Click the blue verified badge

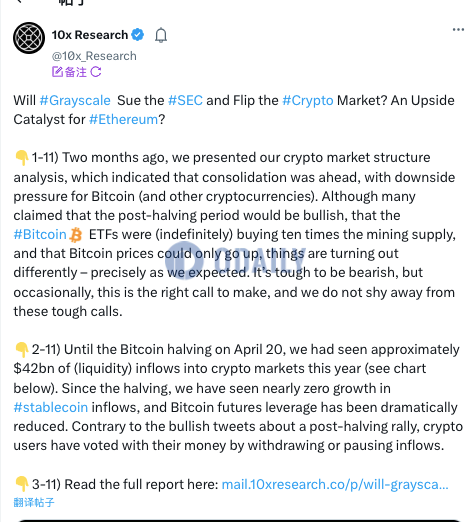tap(137, 35)
